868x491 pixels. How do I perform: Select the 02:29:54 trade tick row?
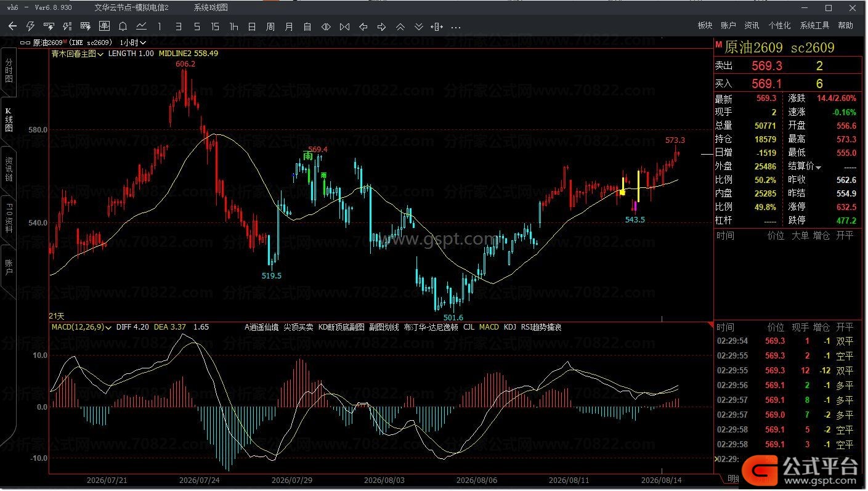[786, 341]
